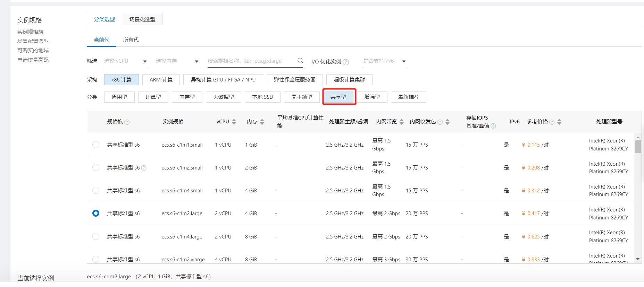The height and width of the screenshot is (287, 644).
Task: Choose 大数据型 category
Action: [224, 97]
